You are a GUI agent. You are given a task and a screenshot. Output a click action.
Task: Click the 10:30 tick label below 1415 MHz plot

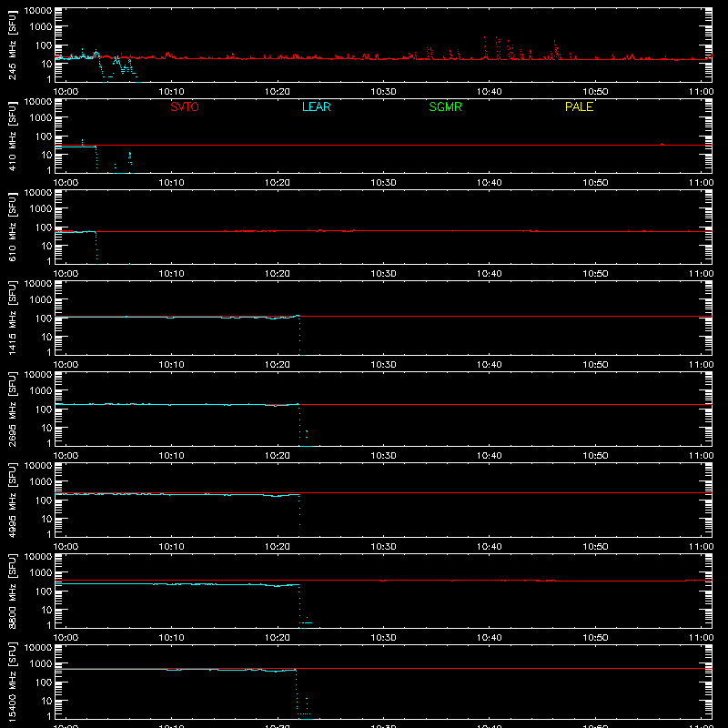coord(383,365)
